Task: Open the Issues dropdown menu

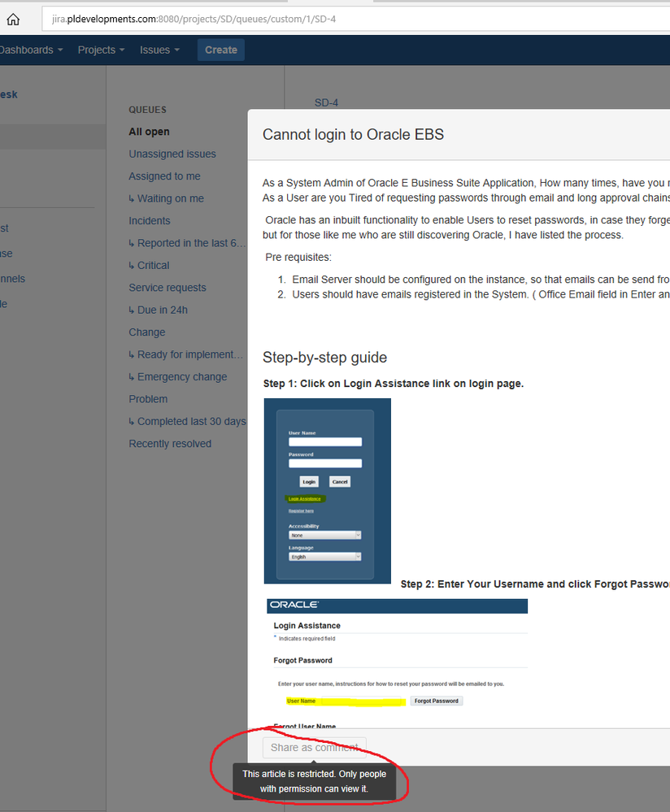Action: coord(159,50)
